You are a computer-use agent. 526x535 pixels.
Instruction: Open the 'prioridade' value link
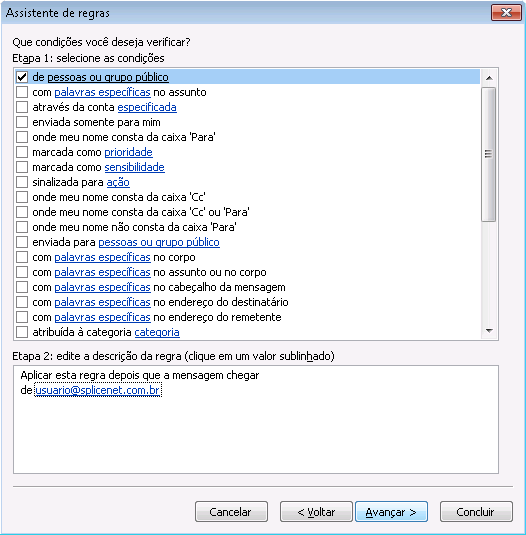(128, 153)
